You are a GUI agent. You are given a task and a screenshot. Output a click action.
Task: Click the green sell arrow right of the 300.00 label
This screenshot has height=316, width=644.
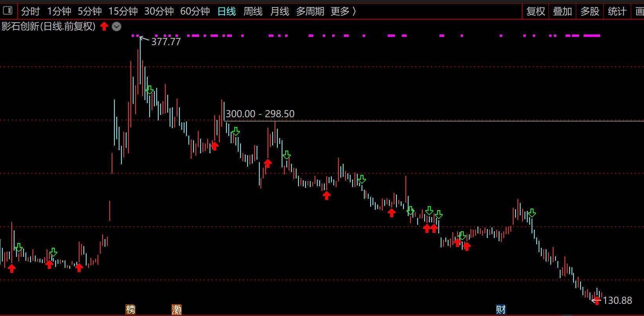click(235, 131)
